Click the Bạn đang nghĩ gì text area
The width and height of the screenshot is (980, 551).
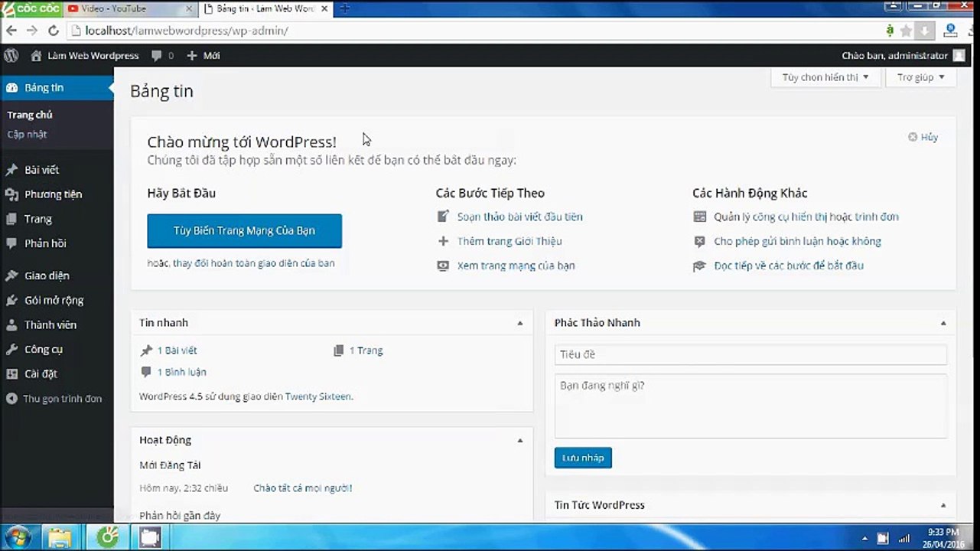click(750, 406)
